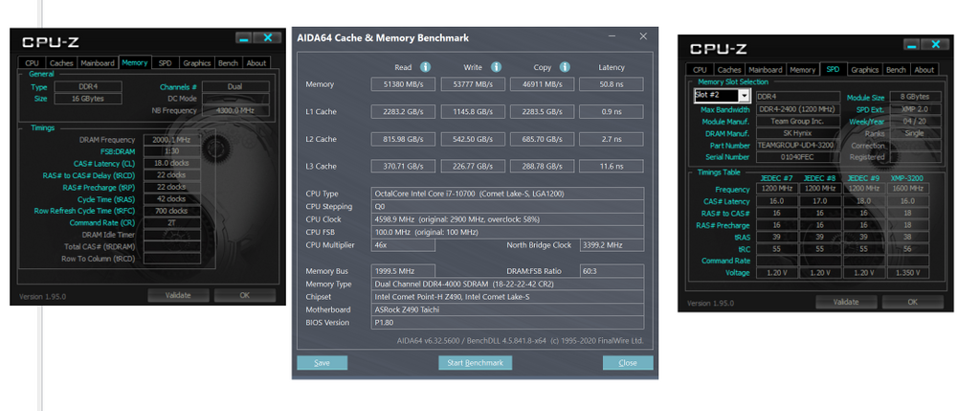This screenshot has height=411, width=980.
Task: Go to About tab in right CPU-Z window
Action: pyautogui.click(x=924, y=70)
